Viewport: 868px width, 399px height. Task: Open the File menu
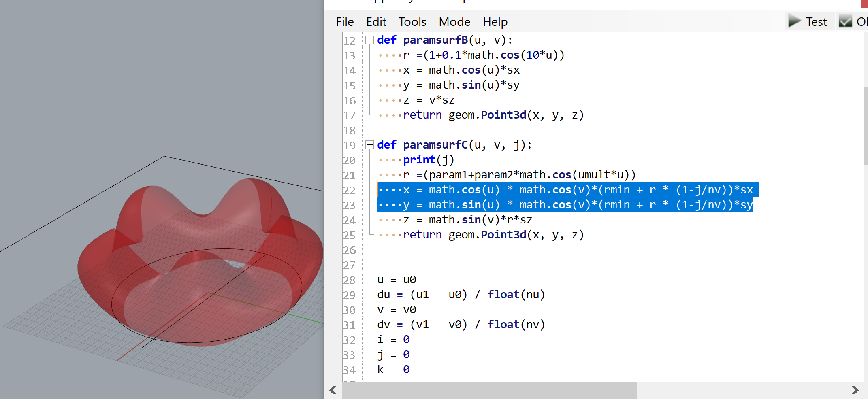point(345,22)
